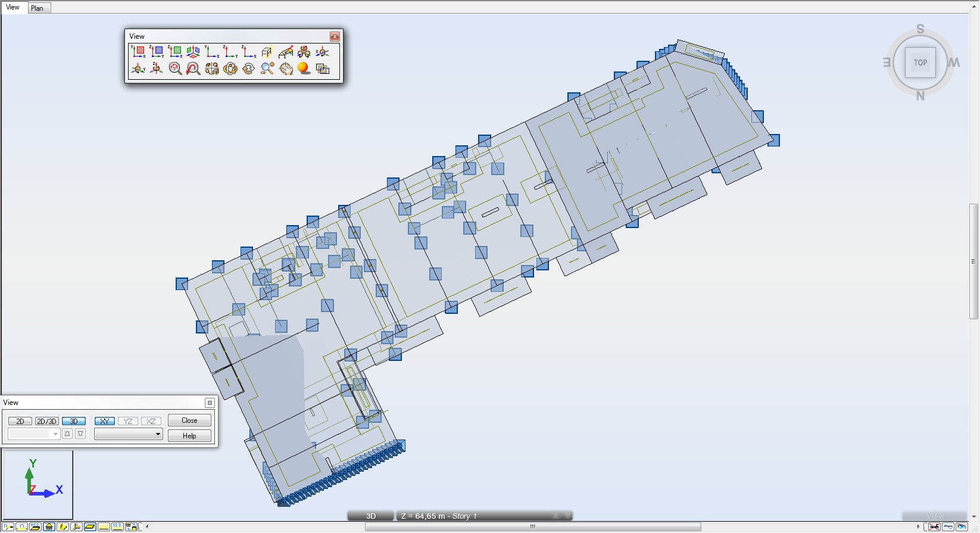Viewport: 980px width, 533px height.
Task: Click the S compass direction
Action: point(920,29)
